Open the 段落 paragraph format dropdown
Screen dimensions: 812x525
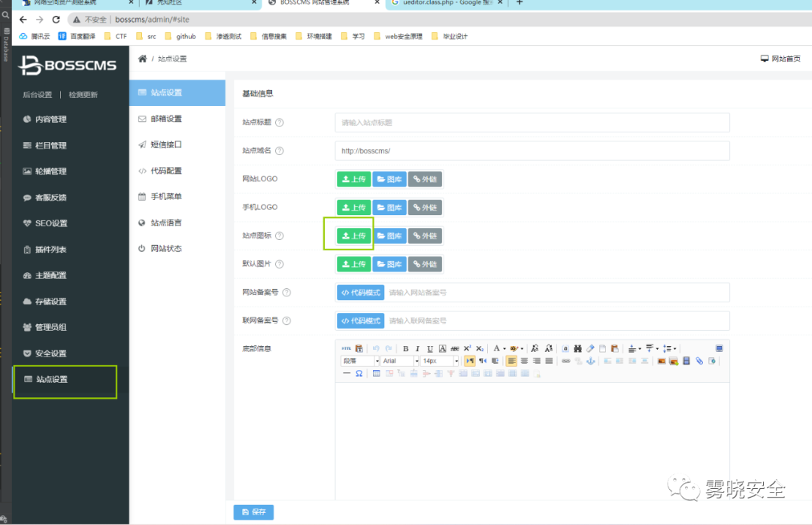point(360,361)
